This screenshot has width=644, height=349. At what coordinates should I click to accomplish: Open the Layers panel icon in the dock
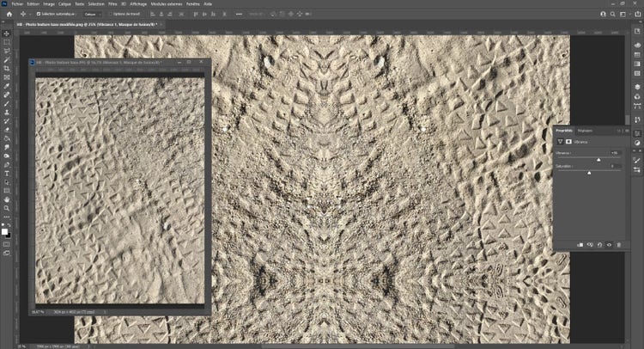click(637, 87)
